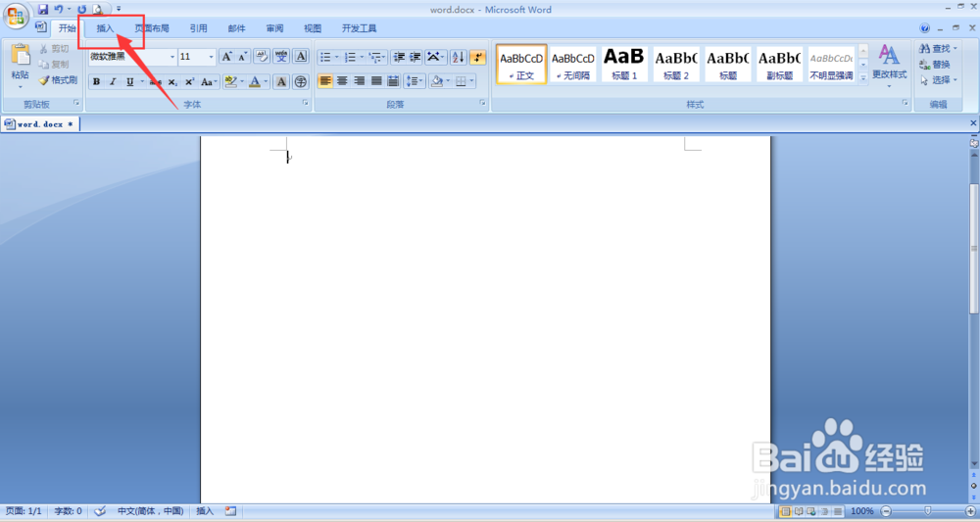980x522 pixels.
Task: Open the font dialog launcher in 字体 group
Action: (x=306, y=103)
